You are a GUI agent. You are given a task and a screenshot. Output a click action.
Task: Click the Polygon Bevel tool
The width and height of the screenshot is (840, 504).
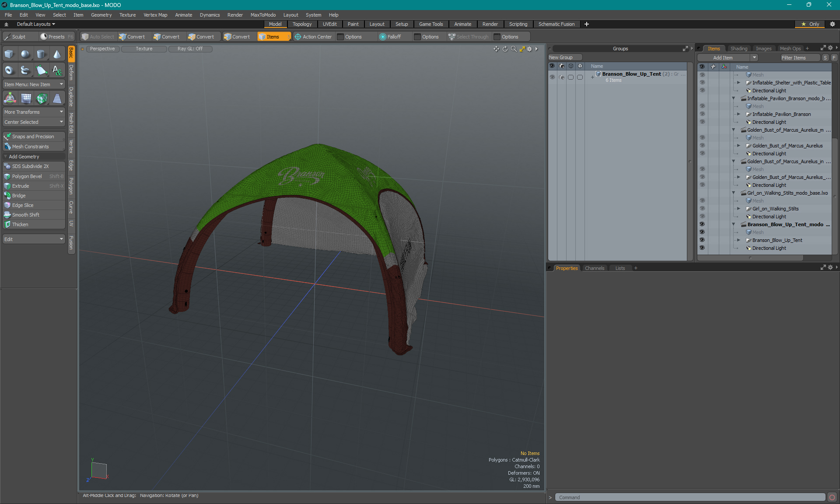(34, 176)
